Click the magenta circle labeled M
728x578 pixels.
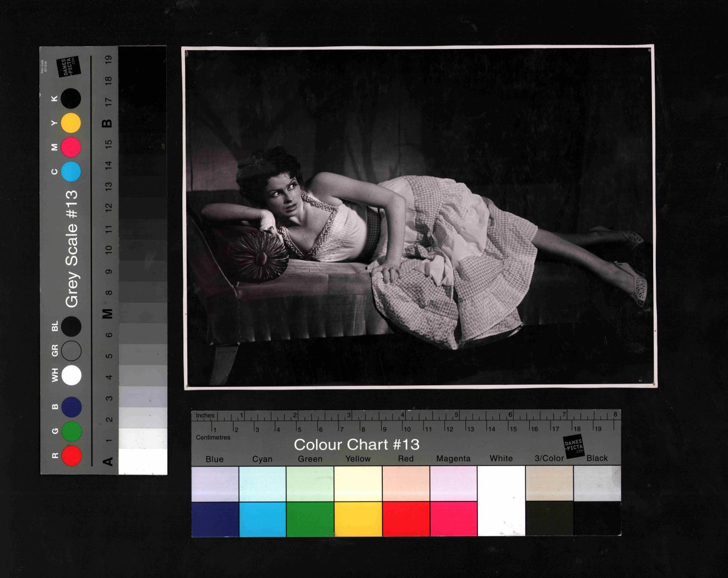tap(71, 148)
